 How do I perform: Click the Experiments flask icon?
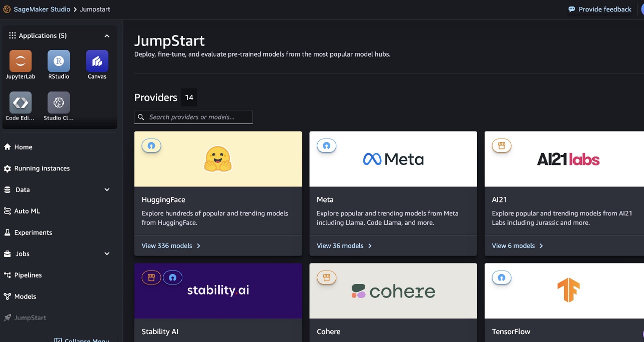(x=7, y=232)
